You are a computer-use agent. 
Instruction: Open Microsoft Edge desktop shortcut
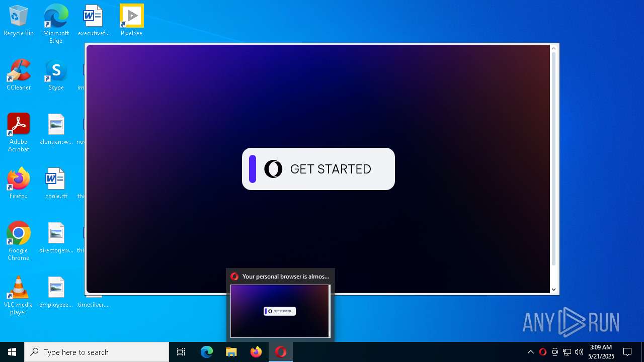pyautogui.click(x=56, y=24)
